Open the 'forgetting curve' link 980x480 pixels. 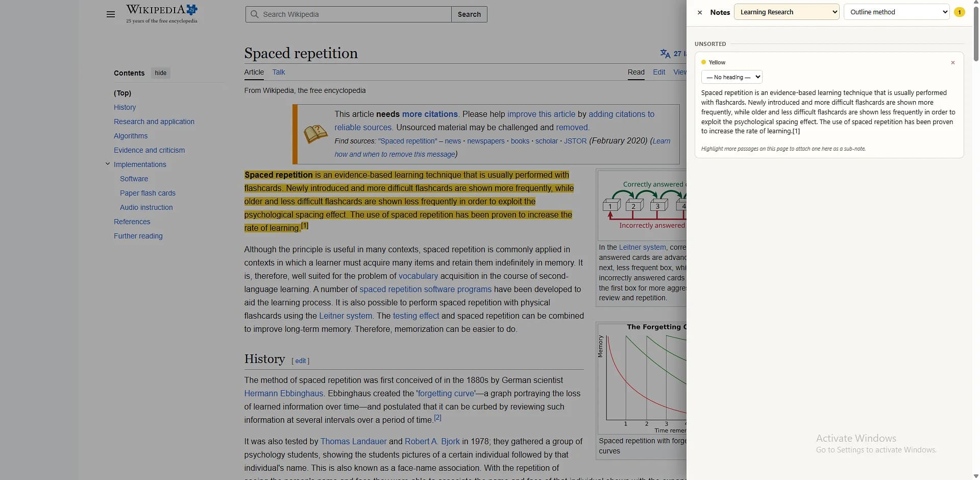click(446, 394)
